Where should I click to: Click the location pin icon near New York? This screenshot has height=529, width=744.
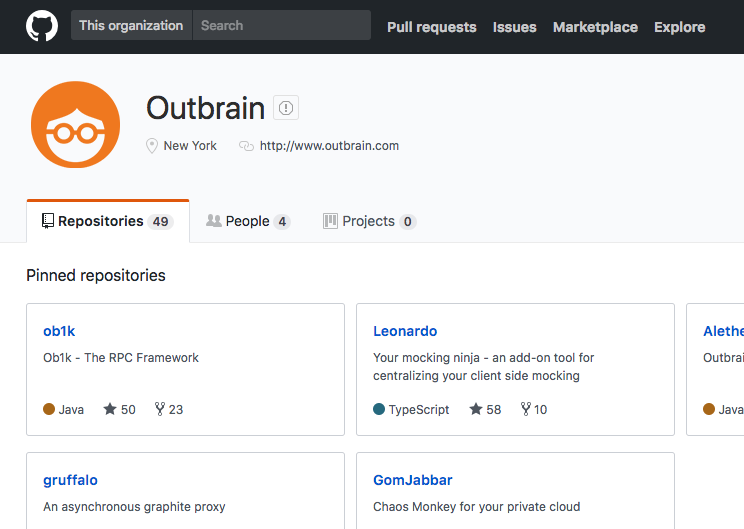tap(151, 146)
